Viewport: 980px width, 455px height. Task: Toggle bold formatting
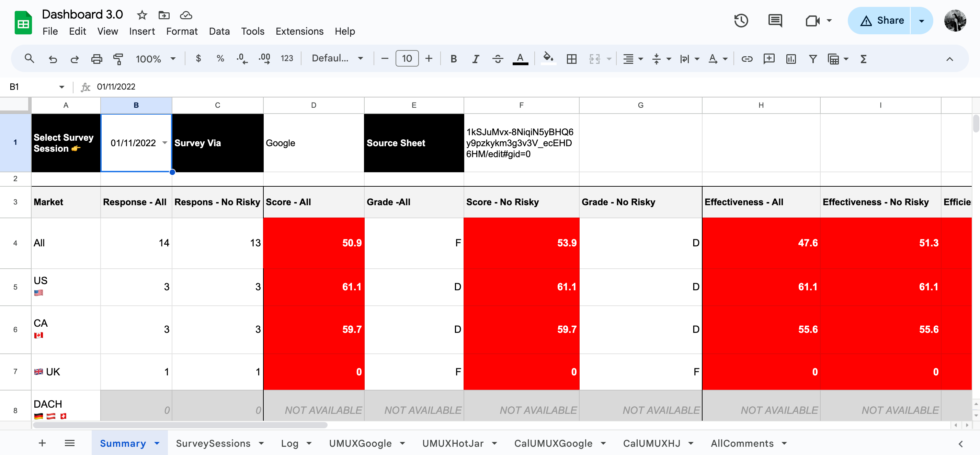click(454, 59)
